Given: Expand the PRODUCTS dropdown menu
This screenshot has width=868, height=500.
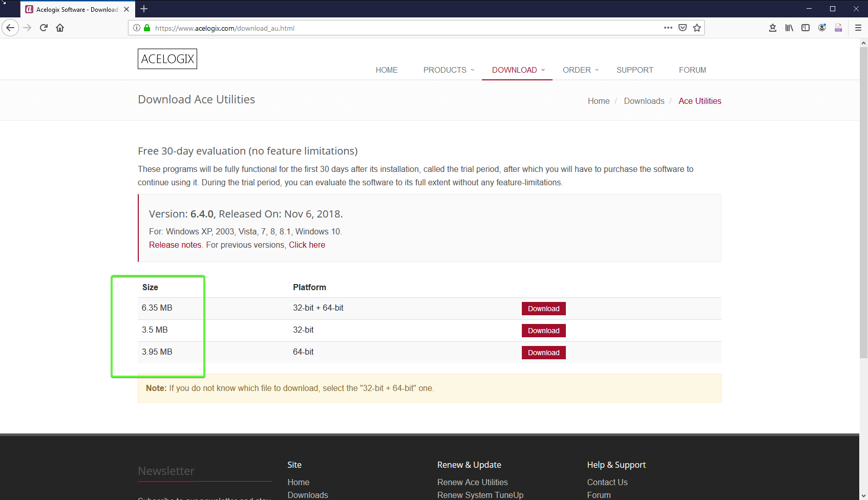Looking at the screenshot, I should click(449, 70).
